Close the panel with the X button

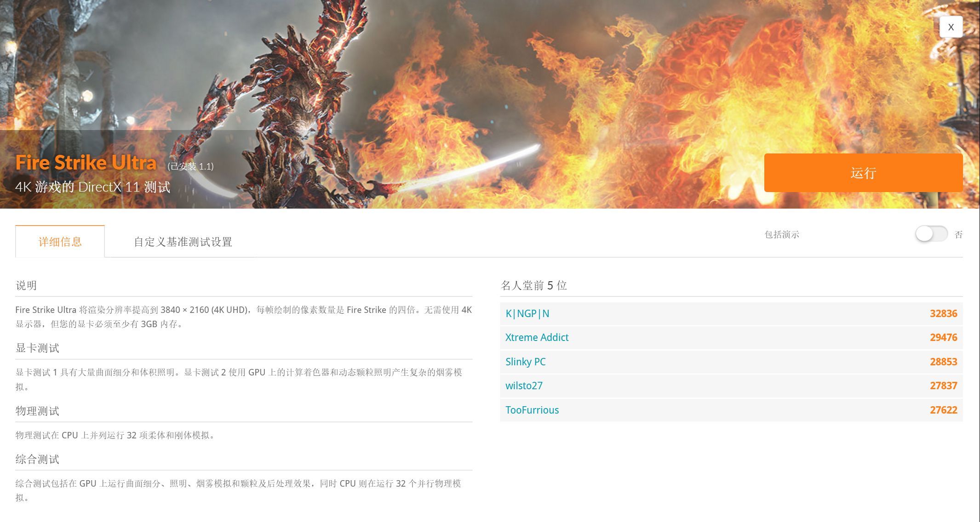click(951, 27)
